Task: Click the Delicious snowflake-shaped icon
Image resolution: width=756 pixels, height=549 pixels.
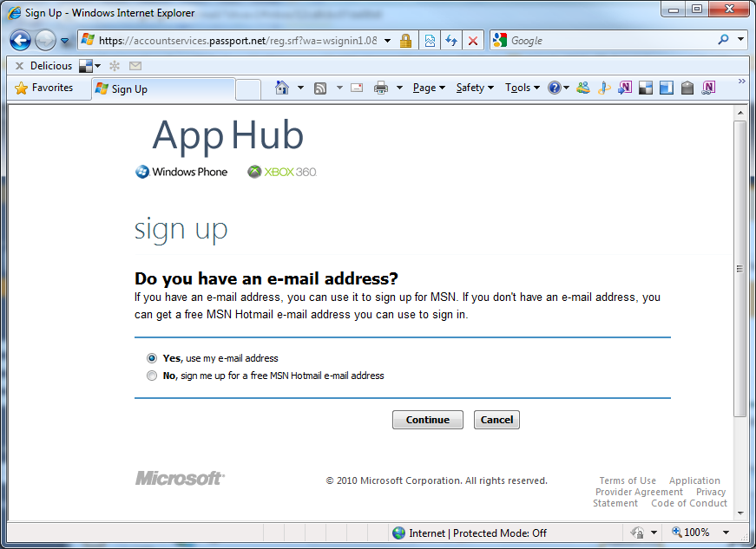Action: tap(115, 66)
